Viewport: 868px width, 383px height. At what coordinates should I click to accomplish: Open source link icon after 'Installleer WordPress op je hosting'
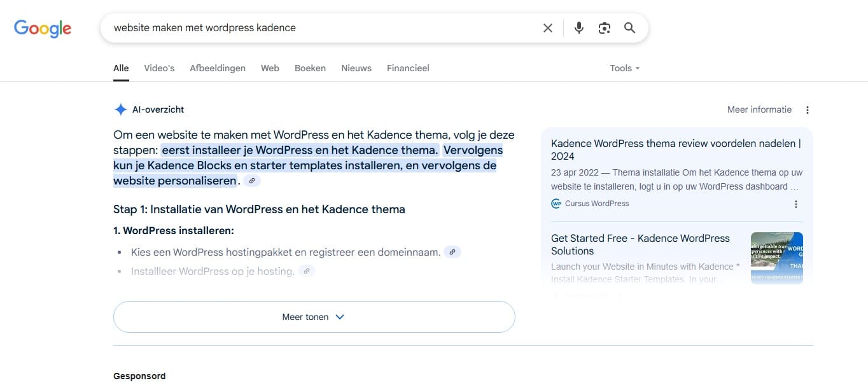[306, 271]
